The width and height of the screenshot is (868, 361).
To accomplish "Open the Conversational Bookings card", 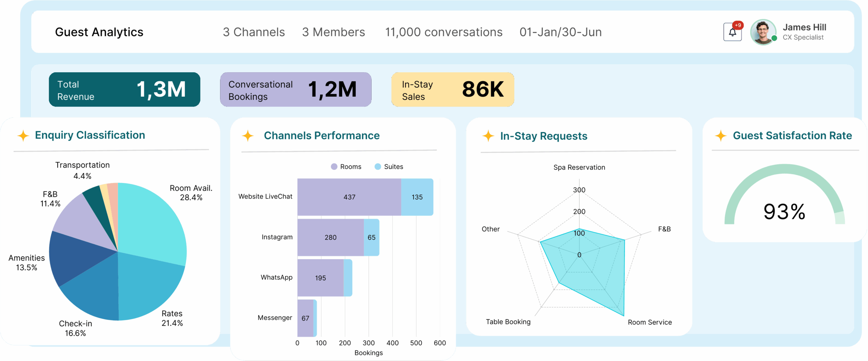I will (x=295, y=90).
